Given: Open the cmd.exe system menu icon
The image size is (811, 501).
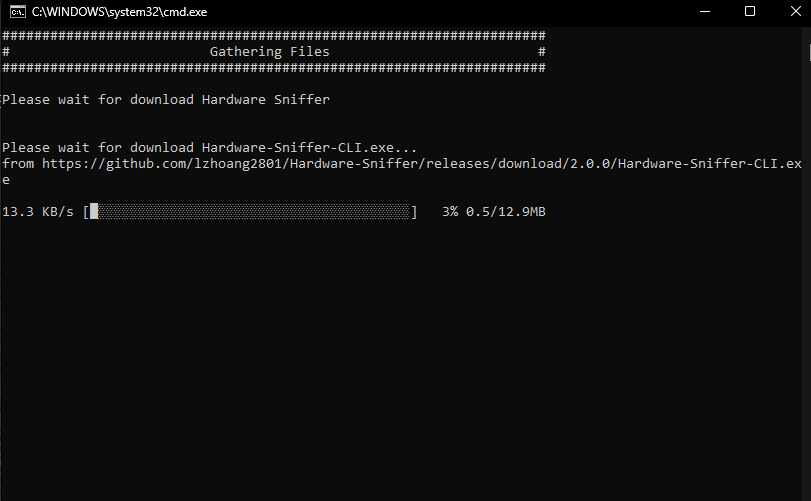Looking at the screenshot, I should 18,11.
